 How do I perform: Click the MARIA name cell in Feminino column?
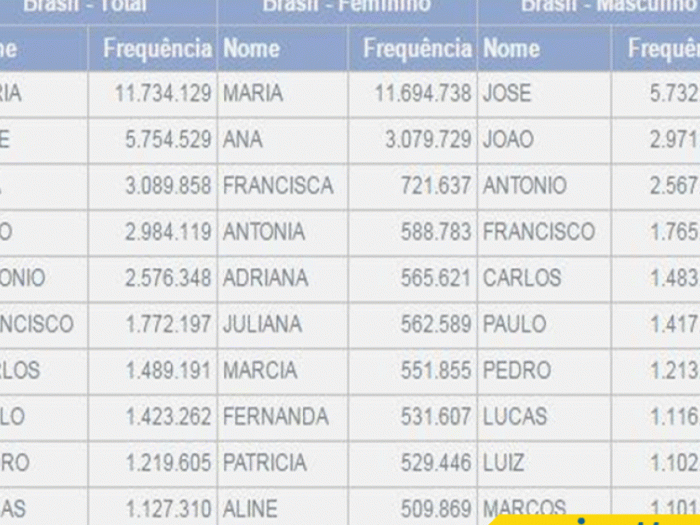(x=282, y=94)
